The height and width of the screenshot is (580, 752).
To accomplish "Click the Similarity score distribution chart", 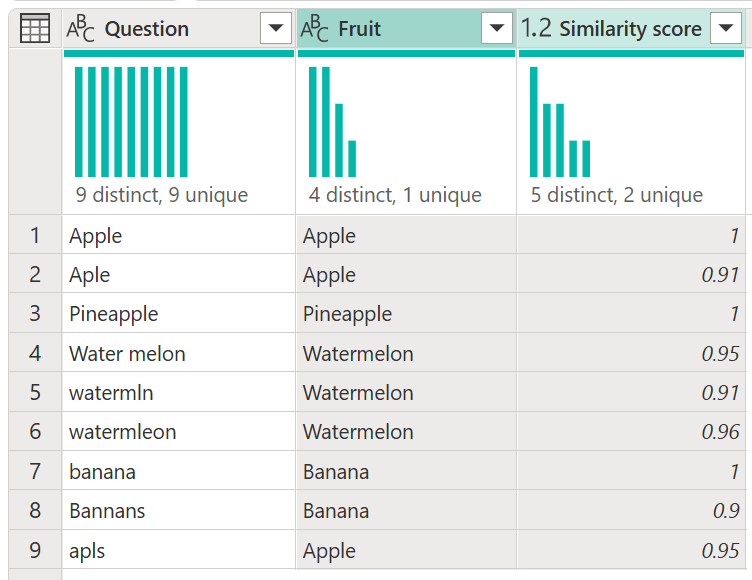I will point(560,121).
